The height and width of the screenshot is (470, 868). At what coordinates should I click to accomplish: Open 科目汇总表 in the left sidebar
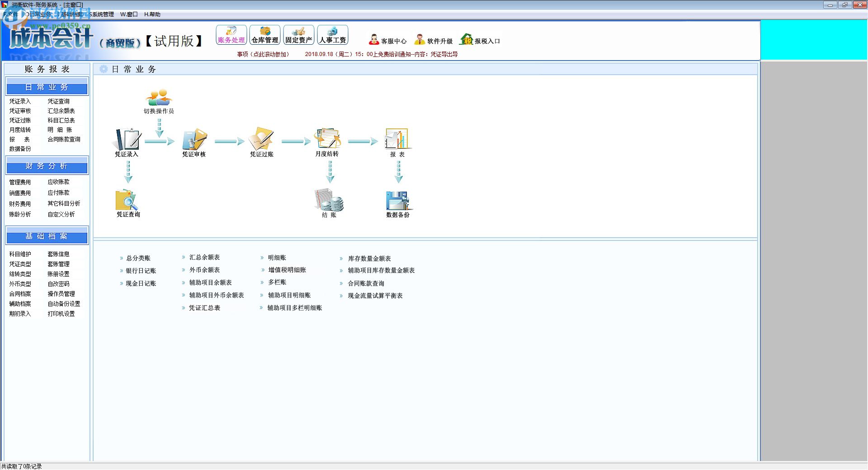click(61, 120)
